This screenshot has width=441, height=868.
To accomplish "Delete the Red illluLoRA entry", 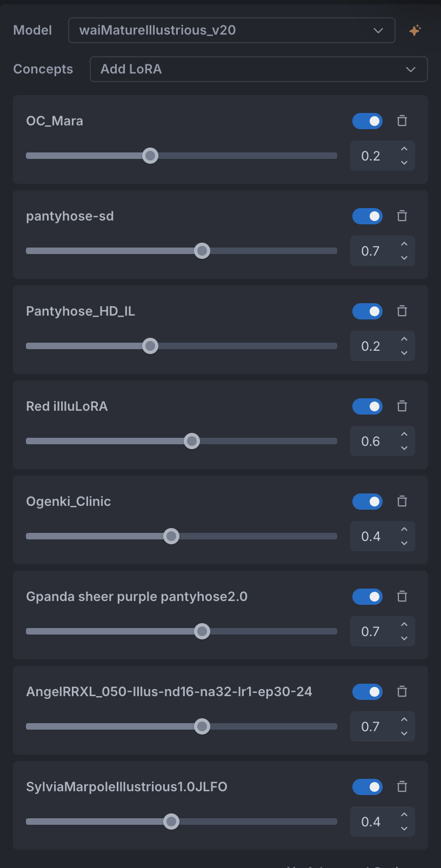I will click(x=402, y=406).
